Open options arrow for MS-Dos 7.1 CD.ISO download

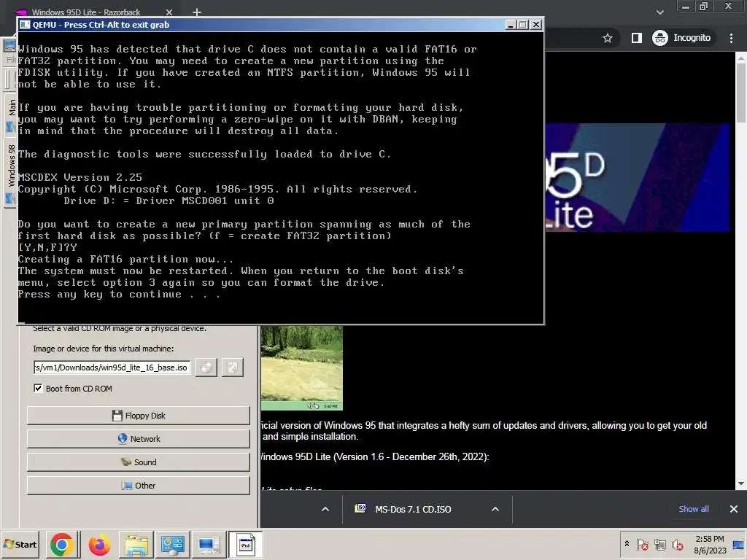click(495, 509)
